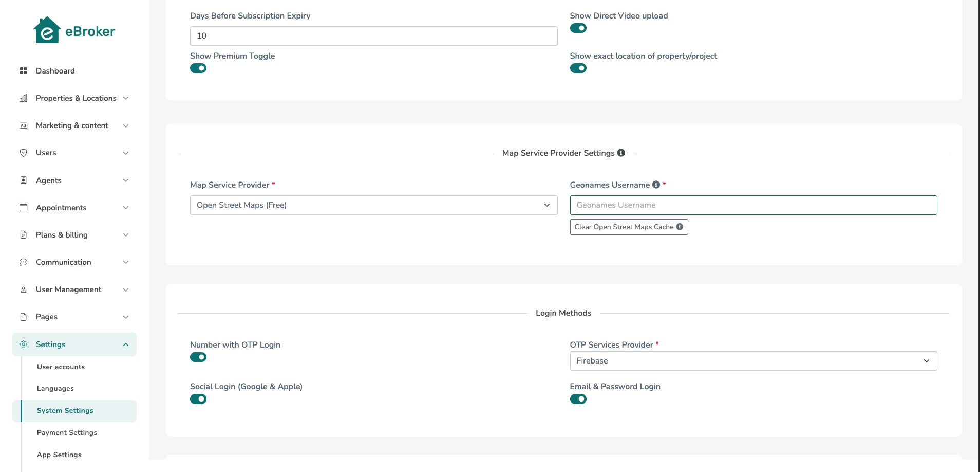Expand Marketing & content chevron
The width and height of the screenshot is (980, 472).
pos(126,125)
